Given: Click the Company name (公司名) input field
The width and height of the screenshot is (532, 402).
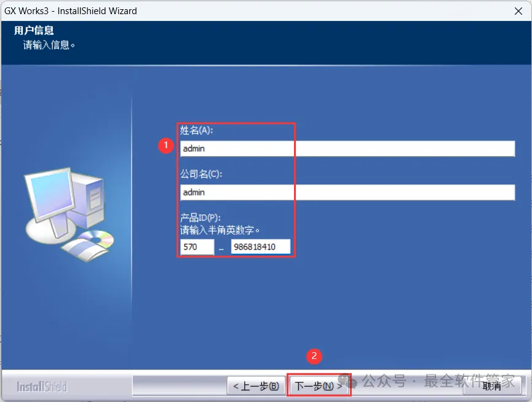Looking at the screenshot, I should click(x=347, y=192).
